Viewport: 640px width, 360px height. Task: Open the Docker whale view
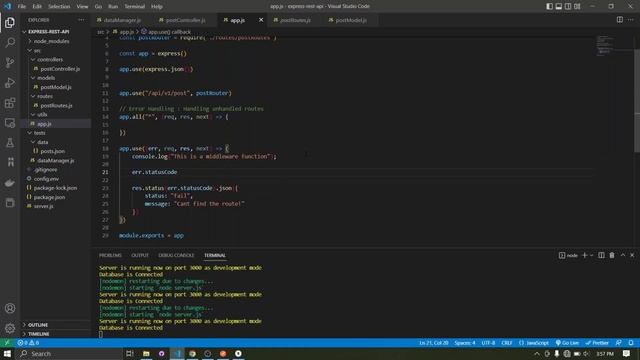click(10, 183)
